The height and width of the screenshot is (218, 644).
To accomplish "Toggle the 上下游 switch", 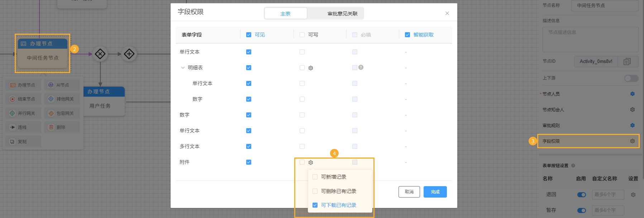I will (x=631, y=78).
